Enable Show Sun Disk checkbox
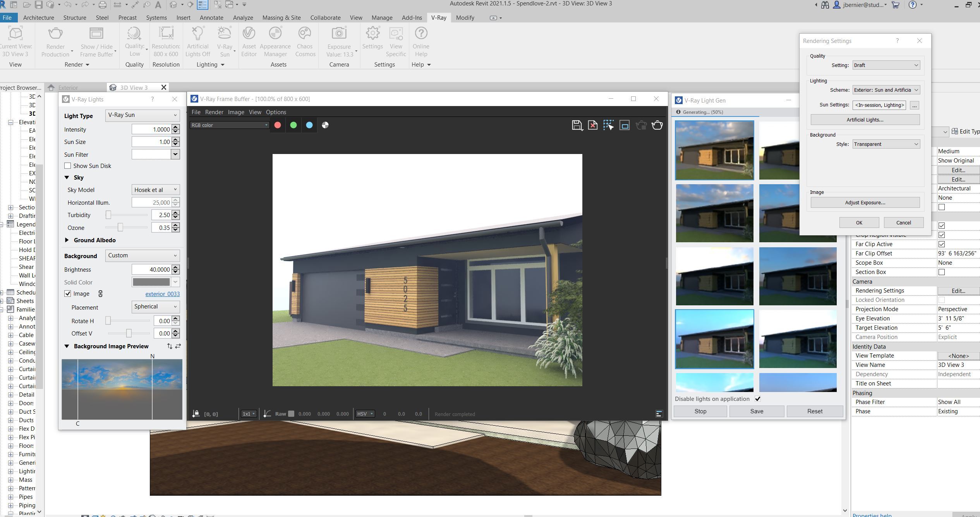This screenshot has width=980, height=517. (68, 166)
